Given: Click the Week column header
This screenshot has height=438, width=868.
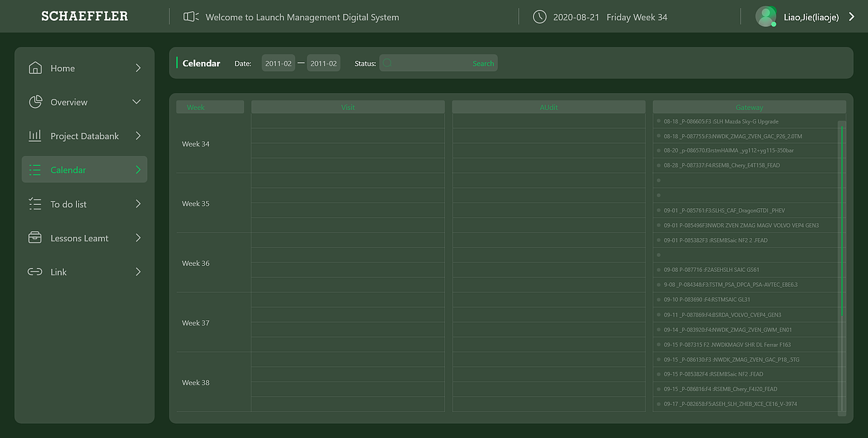Looking at the screenshot, I should (210, 107).
